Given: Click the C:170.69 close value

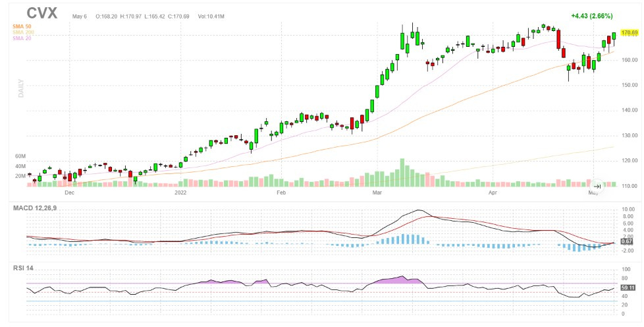Looking at the screenshot, I should click(x=178, y=16).
